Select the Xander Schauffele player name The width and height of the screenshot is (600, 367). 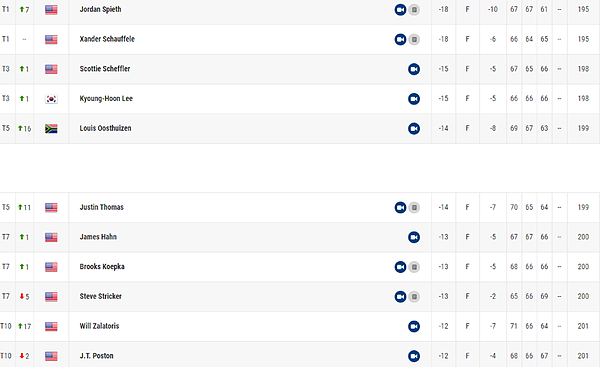(x=107, y=39)
